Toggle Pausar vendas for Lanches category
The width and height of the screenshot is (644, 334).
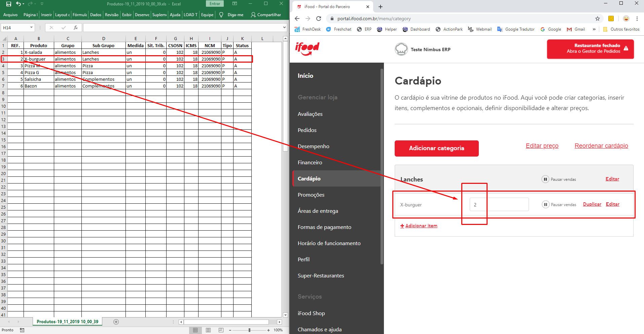pos(559,179)
